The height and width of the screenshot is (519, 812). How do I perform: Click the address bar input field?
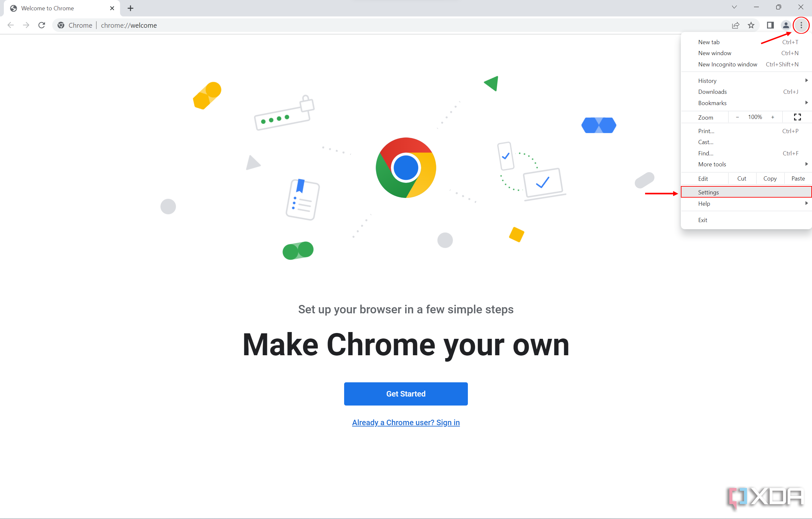406,25
